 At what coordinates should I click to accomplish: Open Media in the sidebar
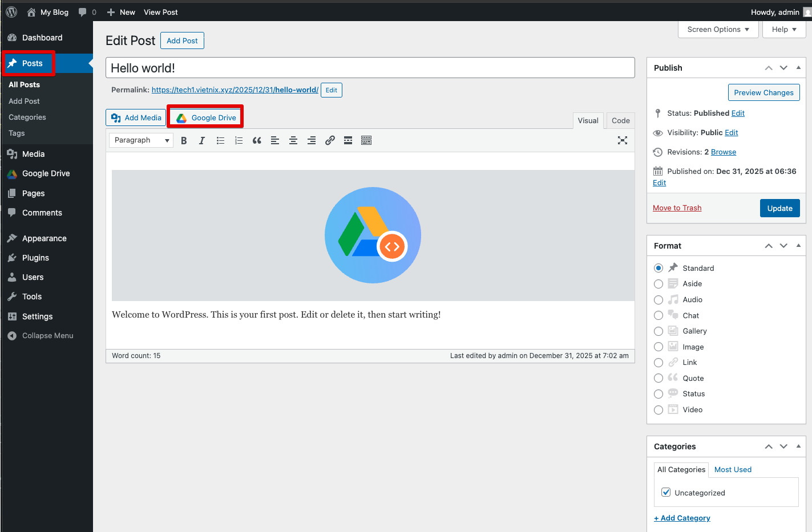coord(47,154)
